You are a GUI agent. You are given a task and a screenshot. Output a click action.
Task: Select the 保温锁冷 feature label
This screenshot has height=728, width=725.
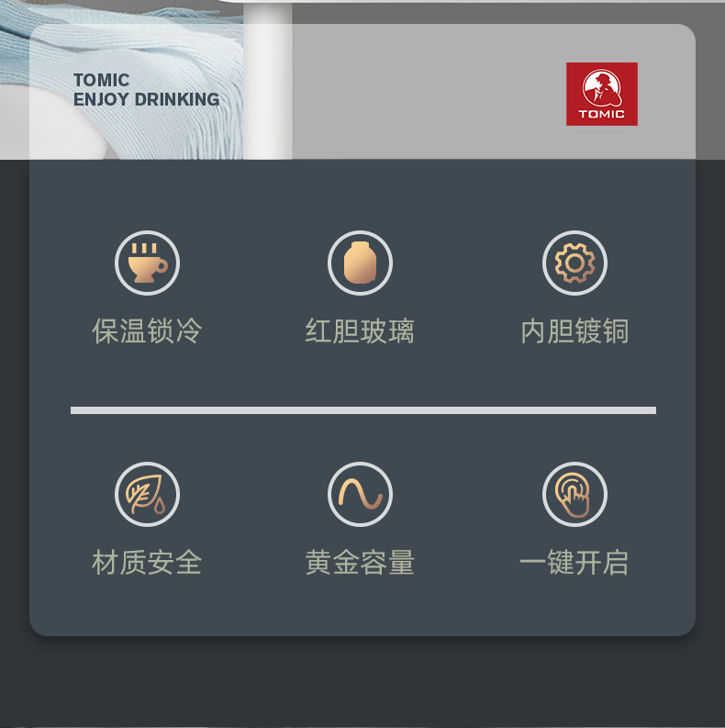pos(147,331)
